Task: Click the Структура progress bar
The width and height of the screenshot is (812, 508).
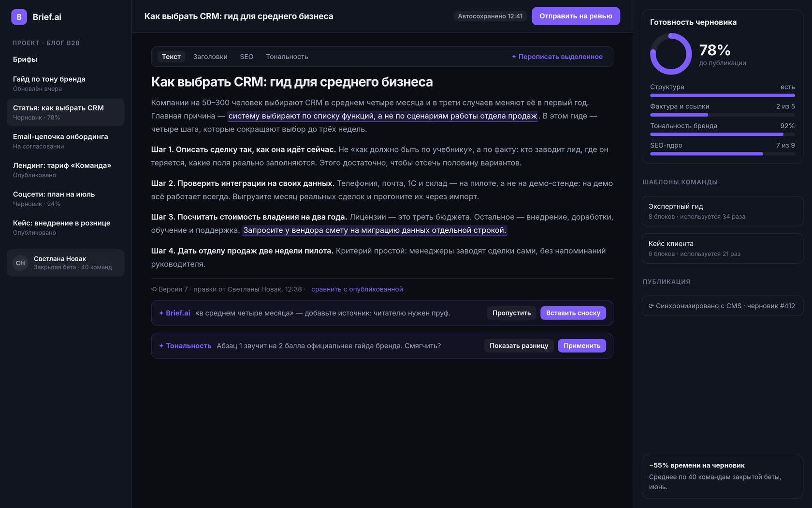Action: pos(723,95)
